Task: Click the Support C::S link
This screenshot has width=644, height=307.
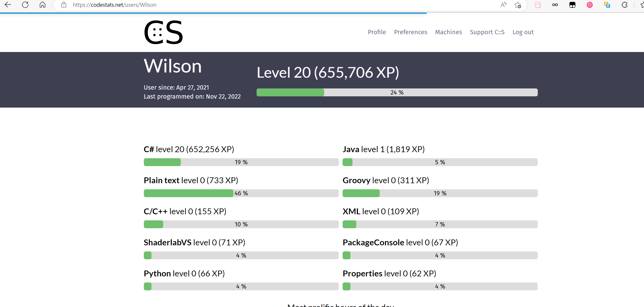Action: pyautogui.click(x=487, y=32)
